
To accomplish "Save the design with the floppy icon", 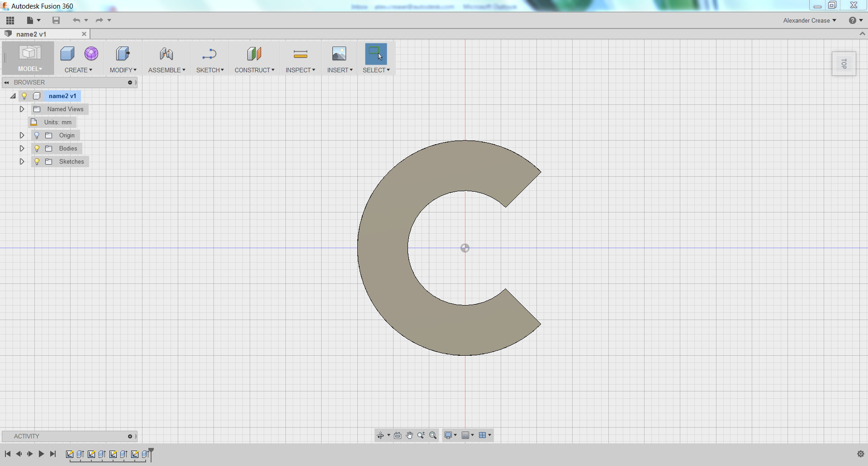I will coord(56,20).
